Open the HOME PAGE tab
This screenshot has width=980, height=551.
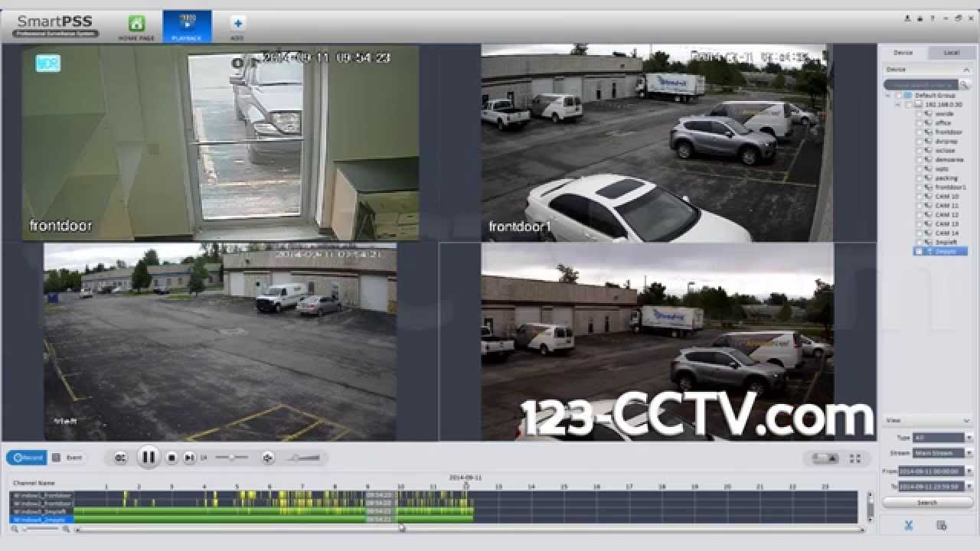(x=136, y=27)
